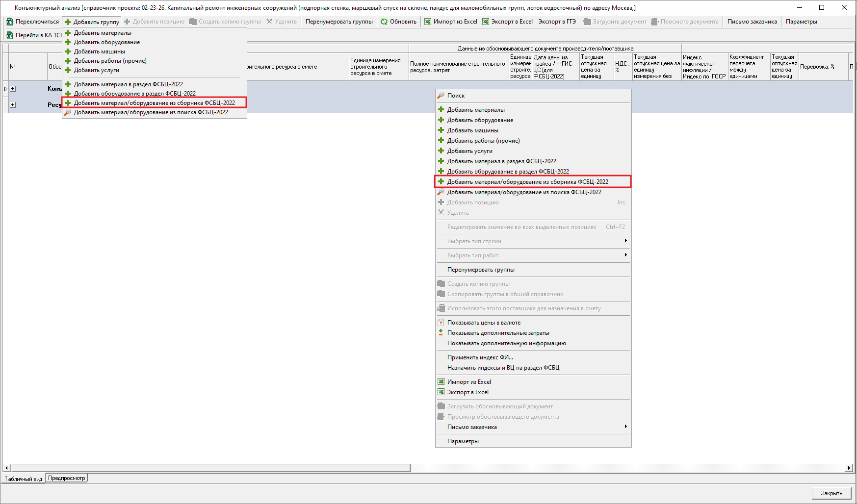Select Добавить материал/оборудование из поиска ФСБЦ-2022 in context menu
Viewport: 857px width, 504px height.
click(524, 192)
